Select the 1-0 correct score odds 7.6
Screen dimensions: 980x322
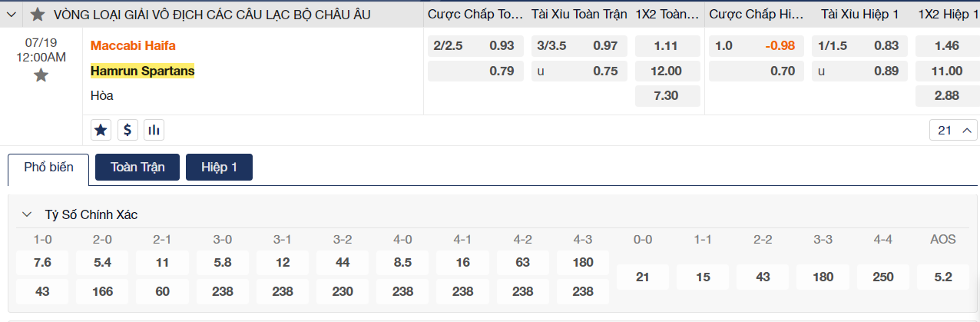click(x=42, y=263)
